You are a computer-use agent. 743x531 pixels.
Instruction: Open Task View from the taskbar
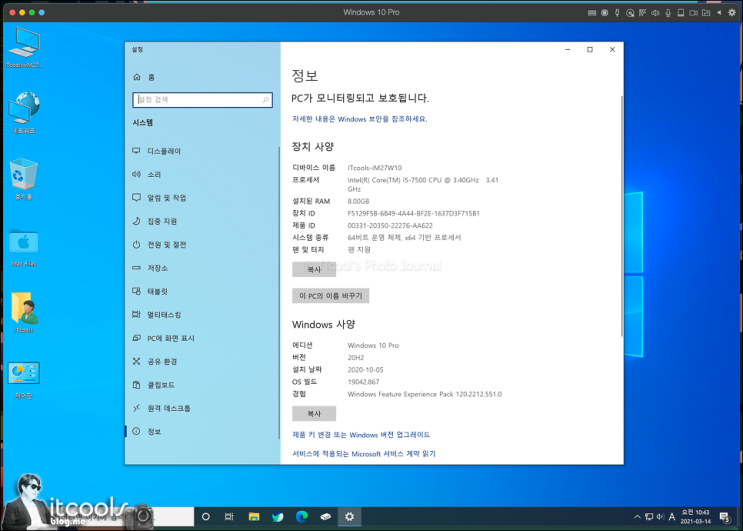(229, 516)
